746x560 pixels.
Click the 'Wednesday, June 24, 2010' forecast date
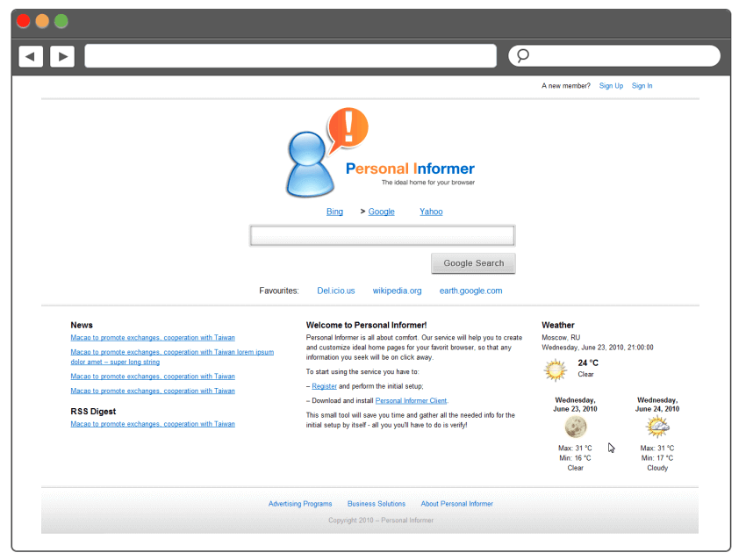pos(657,405)
